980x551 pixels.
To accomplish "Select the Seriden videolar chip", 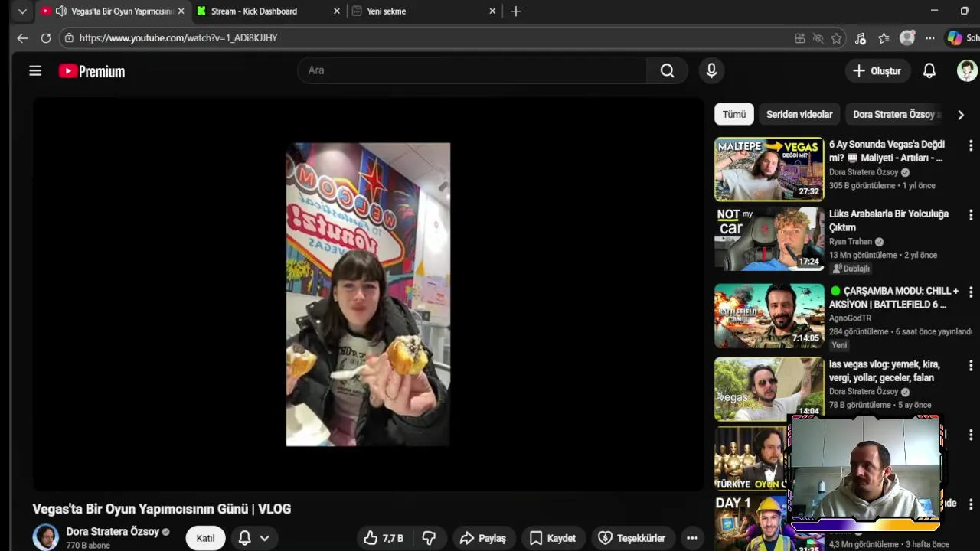I will pyautogui.click(x=799, y=114).
